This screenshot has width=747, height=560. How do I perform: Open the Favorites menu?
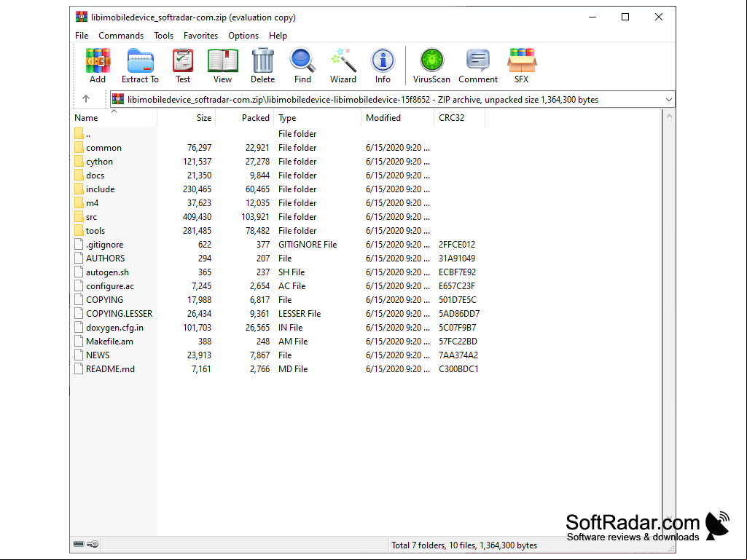coord(200,36)
